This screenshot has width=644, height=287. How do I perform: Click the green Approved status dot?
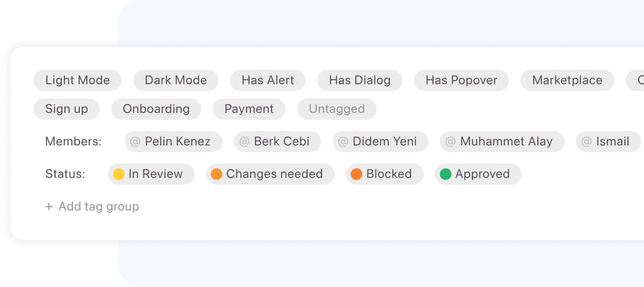[446, 174]
